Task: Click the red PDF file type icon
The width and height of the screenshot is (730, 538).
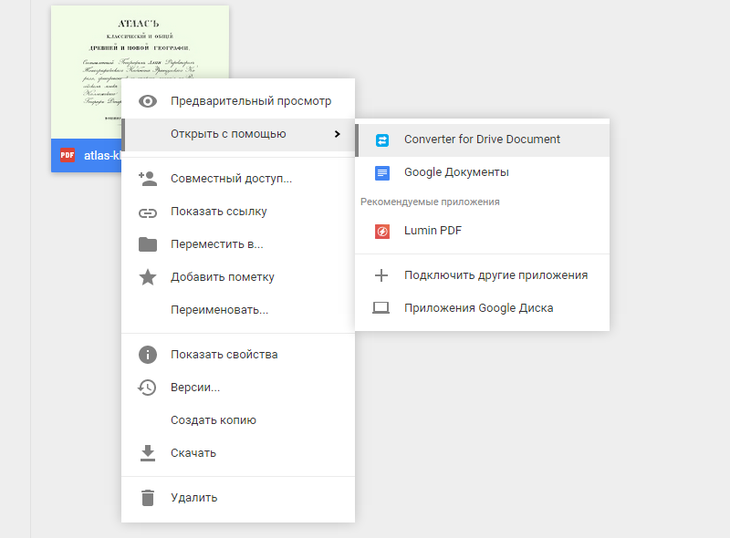Action: (68, 155)
